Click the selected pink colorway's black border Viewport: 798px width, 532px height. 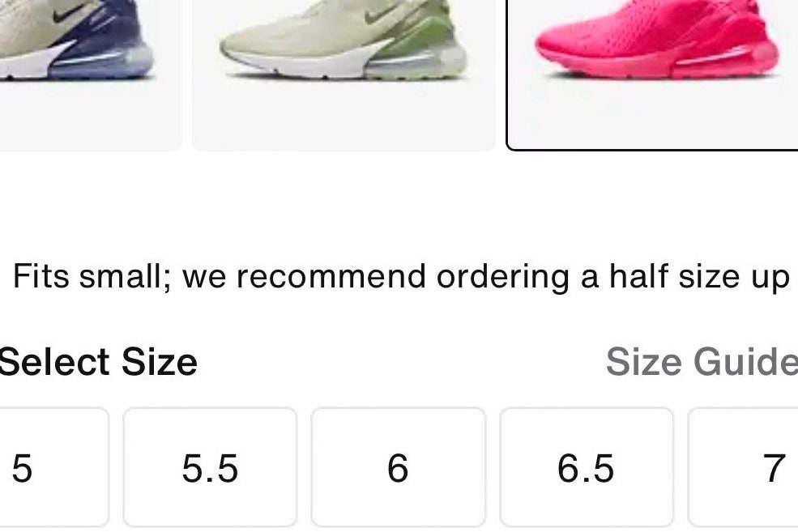click(x=652, y=150)
